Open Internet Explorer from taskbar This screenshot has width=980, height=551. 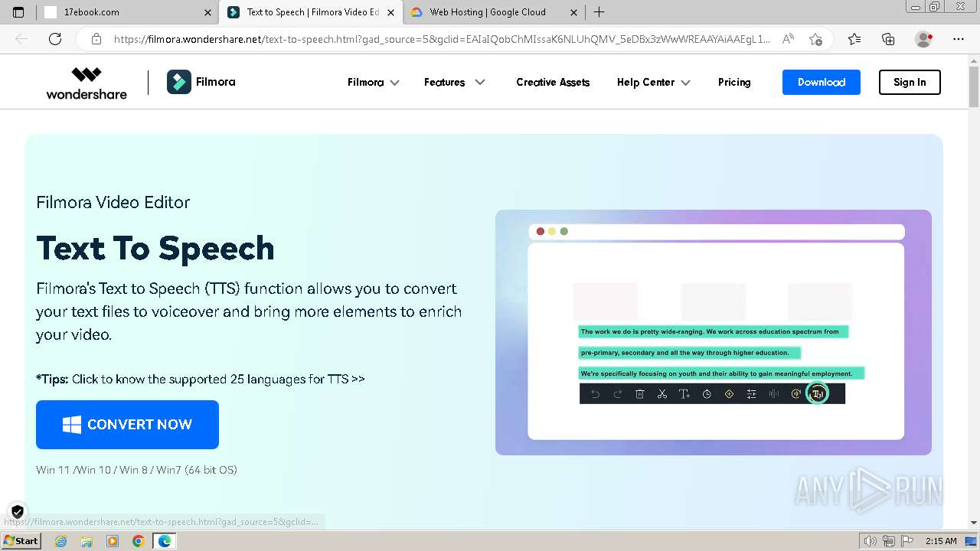(x=60, y=541)
